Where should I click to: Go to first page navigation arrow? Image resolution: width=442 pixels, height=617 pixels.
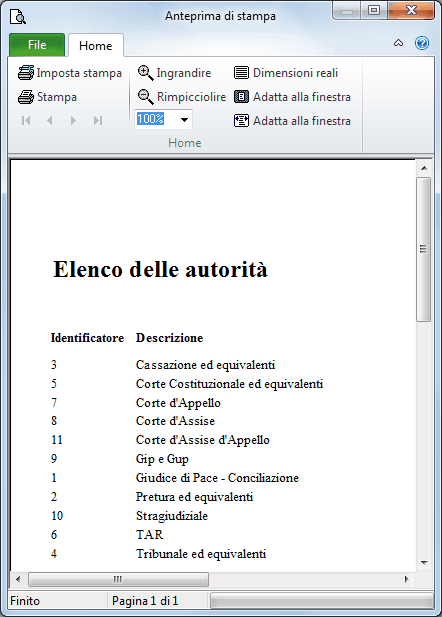tap(26, 120)
